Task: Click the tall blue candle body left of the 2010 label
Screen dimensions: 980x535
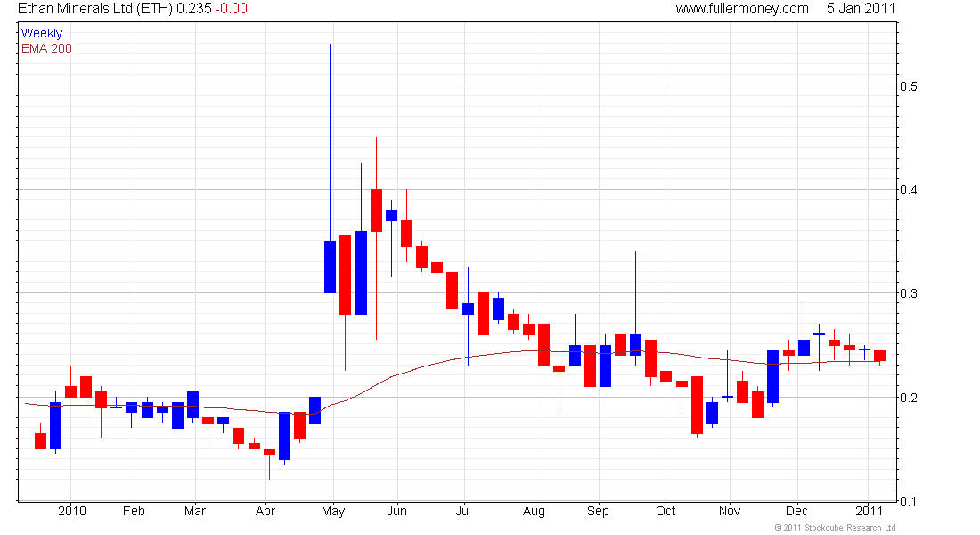Action: (x=55, y=426)
